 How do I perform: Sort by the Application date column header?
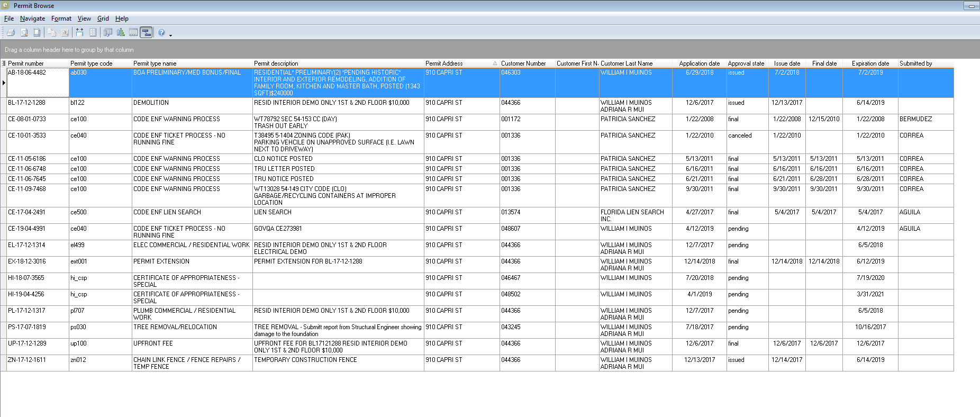pos(699,64)
